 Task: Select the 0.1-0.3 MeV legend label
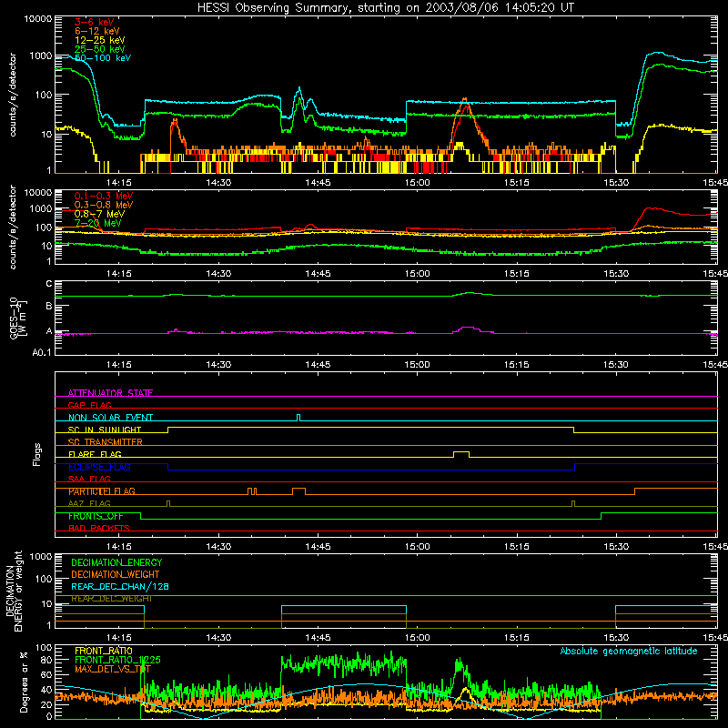(x=104, y=196)
